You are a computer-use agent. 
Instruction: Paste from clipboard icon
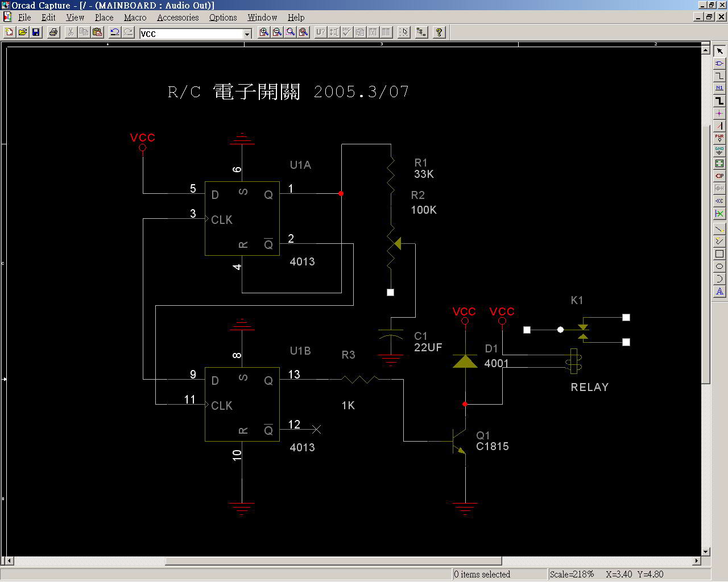(x=97, y=32)
